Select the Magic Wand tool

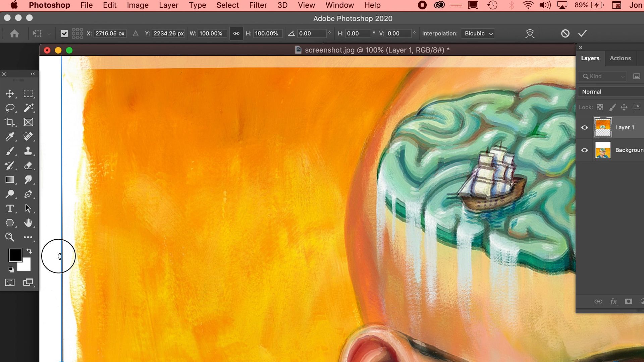28,108
